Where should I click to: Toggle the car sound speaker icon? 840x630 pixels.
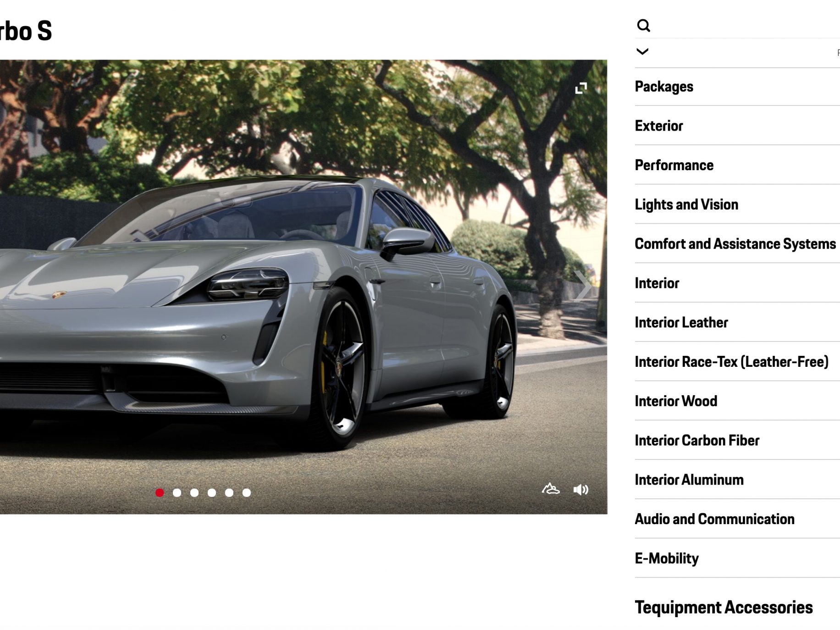pyautogui.click(x=580, y=490)
